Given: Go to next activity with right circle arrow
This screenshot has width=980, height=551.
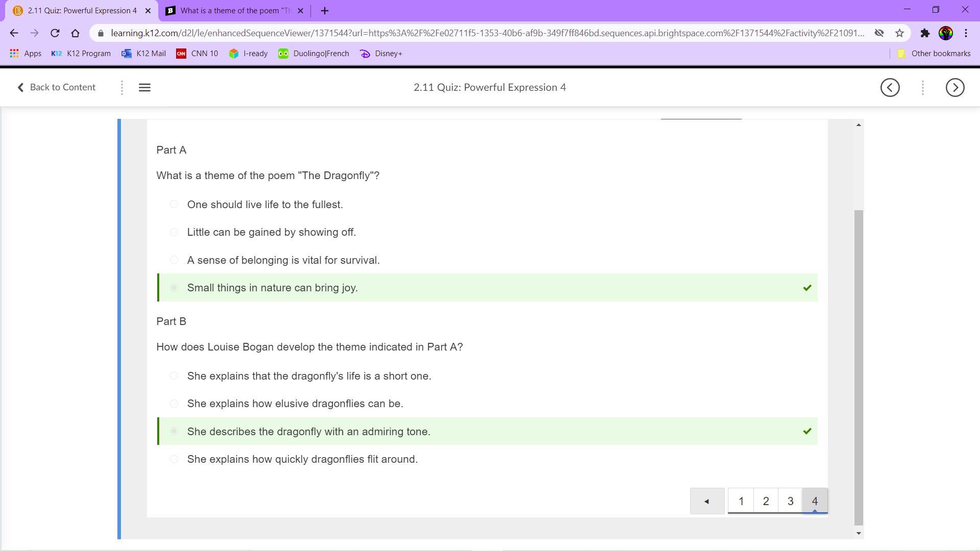Looking at the screenshot, I should [954, 88].
